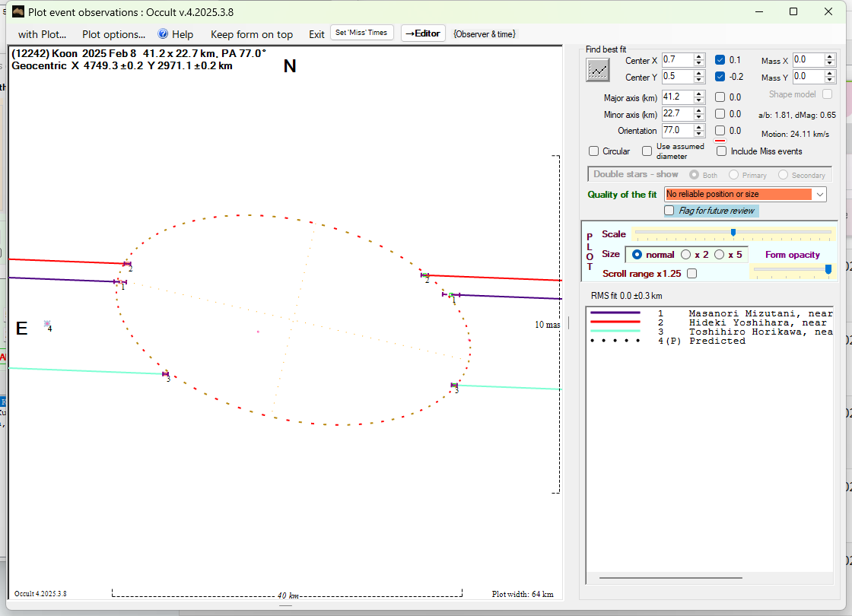Decrease Major axis with down arrow
The width and height of the screenshot is (852, 616).
(x=699, y=100)
